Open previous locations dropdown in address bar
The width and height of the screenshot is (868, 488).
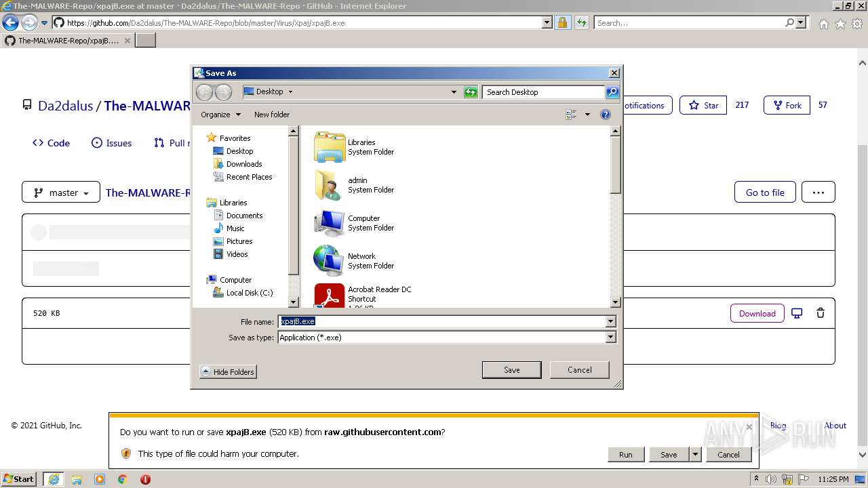pos(454,92)
